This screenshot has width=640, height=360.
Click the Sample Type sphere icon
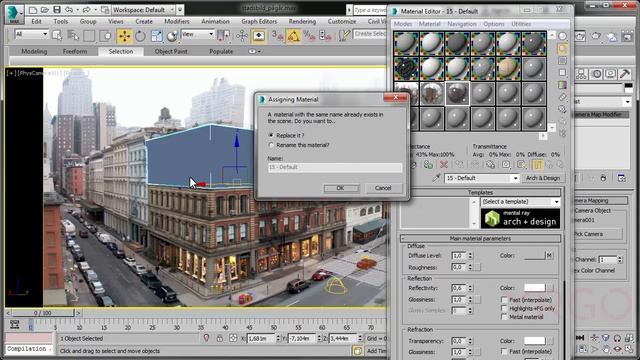click(x=562, y=36)
